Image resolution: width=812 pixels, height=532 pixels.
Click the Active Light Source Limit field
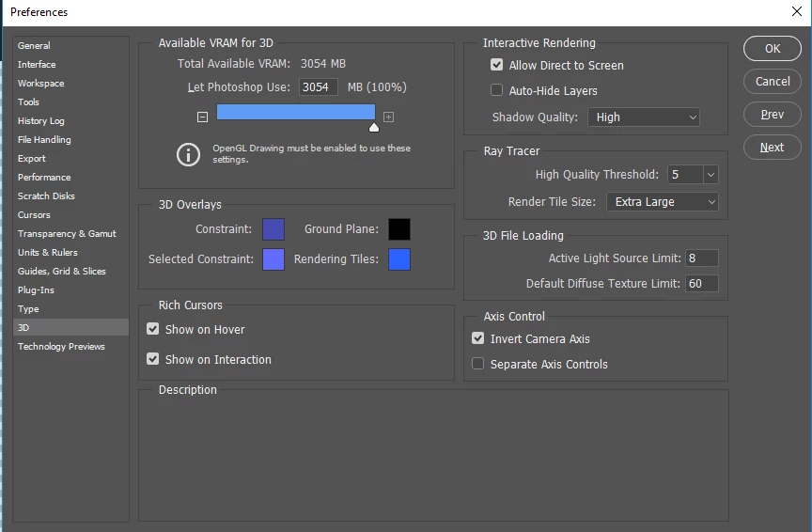pyautogui.click(x=702, y=258)
